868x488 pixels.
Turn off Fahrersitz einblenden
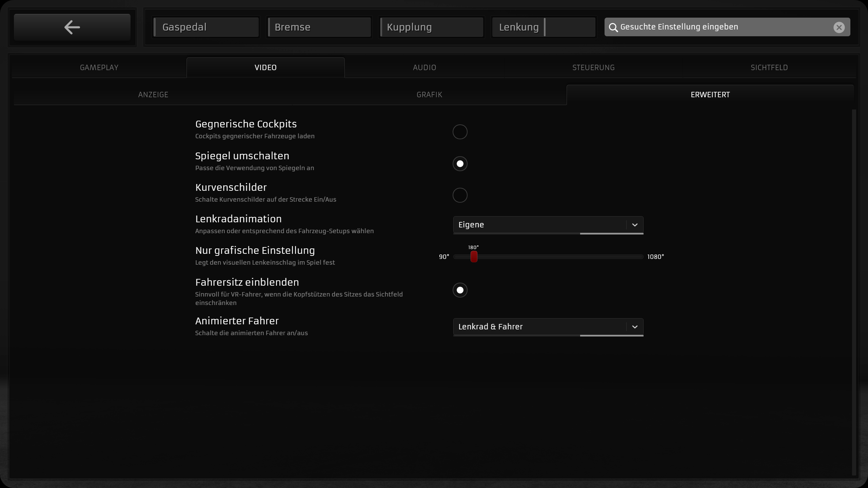[x=460, y=290]
